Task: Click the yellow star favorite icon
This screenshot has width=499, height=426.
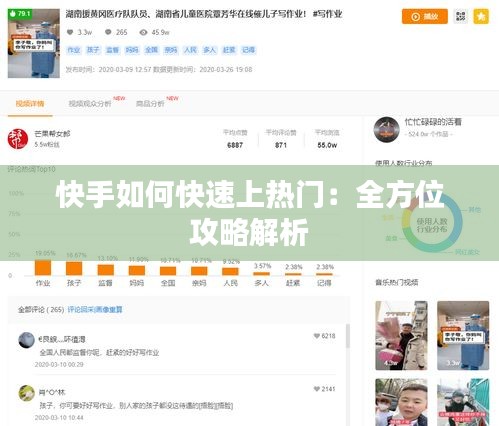Action: point(481,16)
